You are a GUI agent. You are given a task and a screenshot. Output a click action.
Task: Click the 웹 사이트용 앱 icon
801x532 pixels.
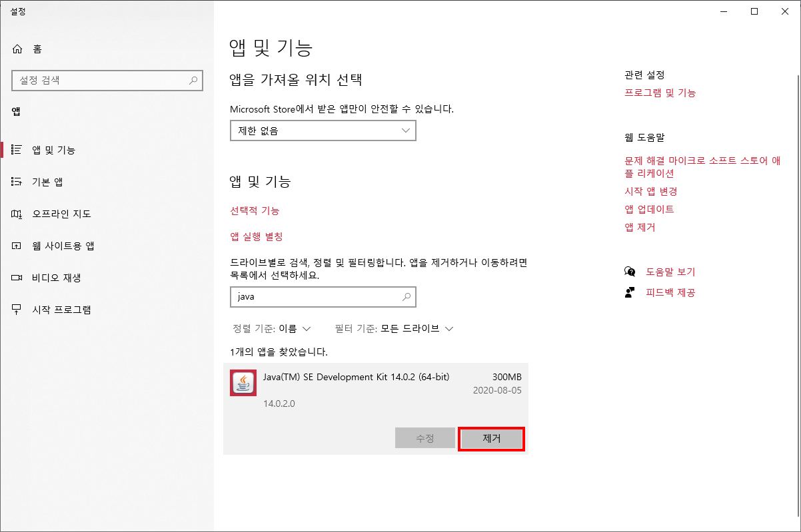17,246
